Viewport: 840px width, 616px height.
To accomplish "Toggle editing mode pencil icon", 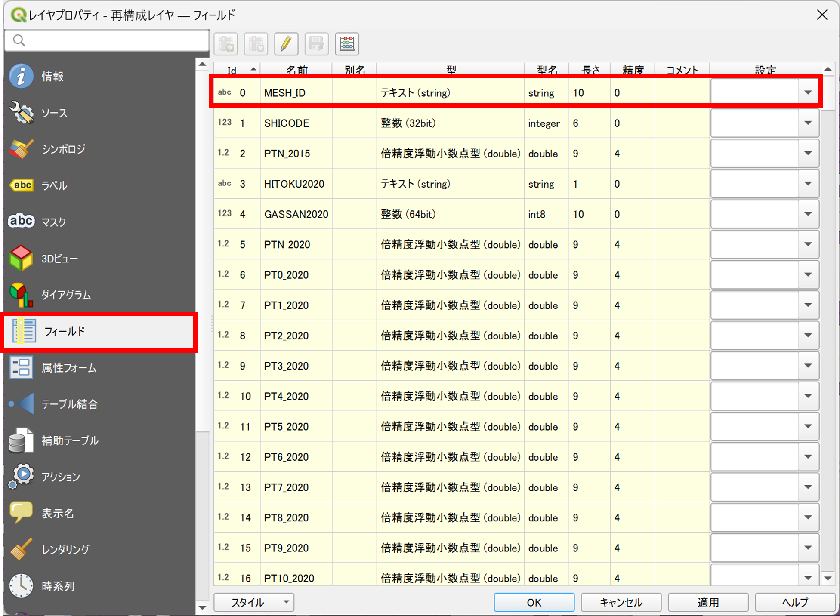I will [x=286, y=44].
